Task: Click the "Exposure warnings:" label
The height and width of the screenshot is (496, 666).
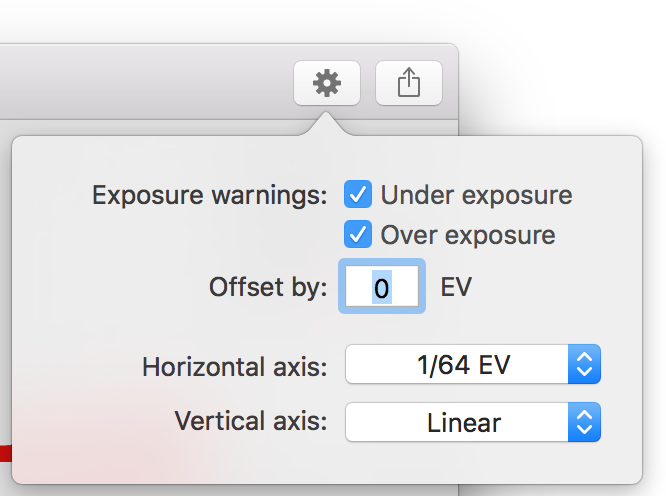Action: [x=210, y=195]
